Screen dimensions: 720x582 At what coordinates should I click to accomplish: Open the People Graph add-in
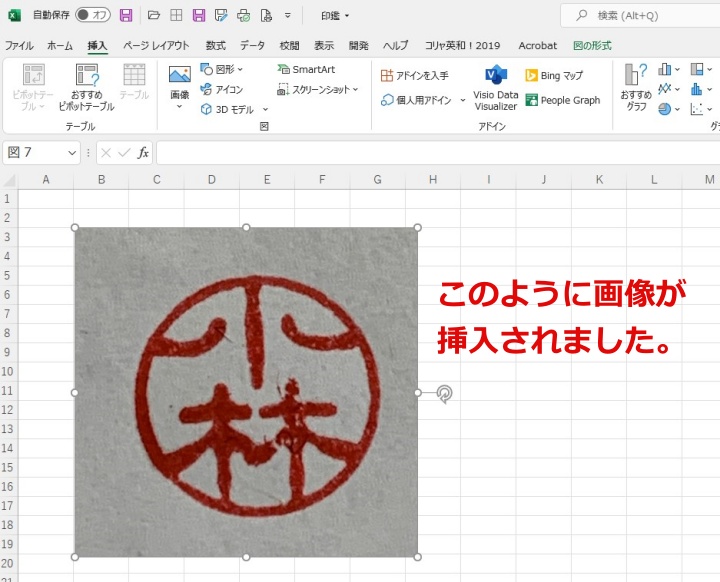pos(563,100)
